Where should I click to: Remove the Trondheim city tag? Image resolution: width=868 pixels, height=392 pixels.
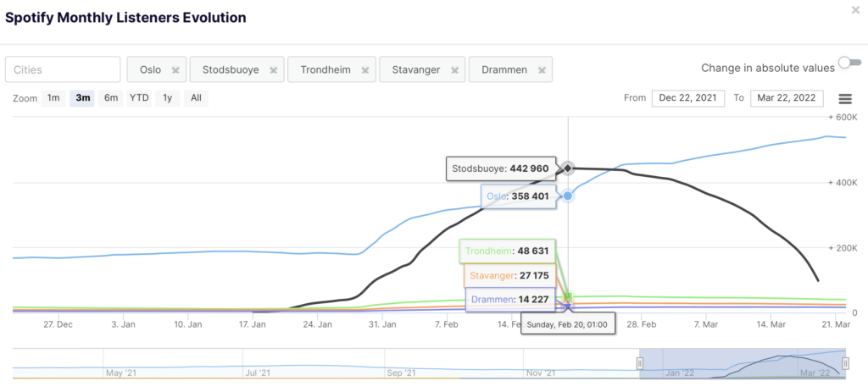coord(365,70)
